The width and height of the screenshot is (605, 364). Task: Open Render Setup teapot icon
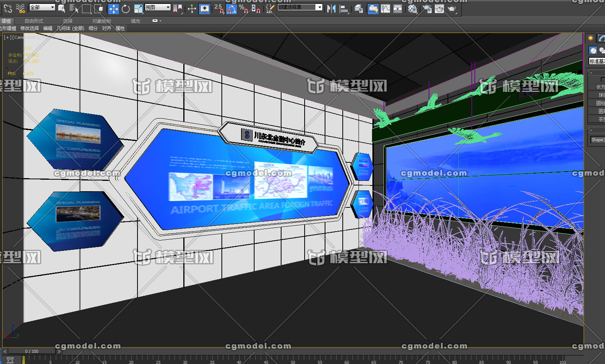coord(427,8)
